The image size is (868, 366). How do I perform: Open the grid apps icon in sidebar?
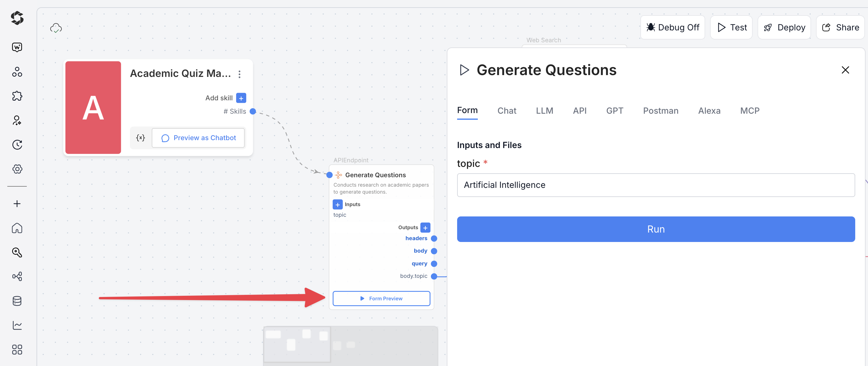17,349
